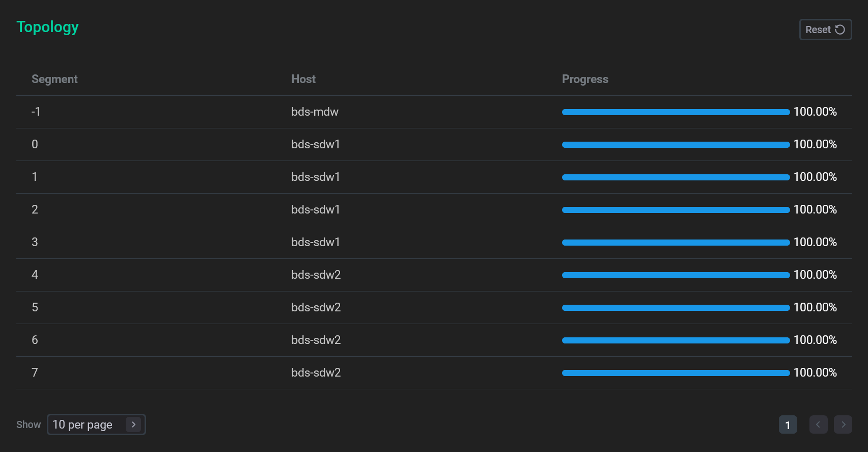Image resolution: width=868 pixels, height=452 pixels.
Task: Go to the next page arrow
Action: (843, 424)
